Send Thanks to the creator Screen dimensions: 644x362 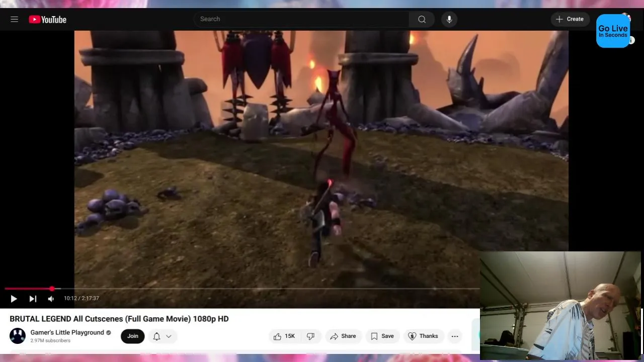(424, 336)
